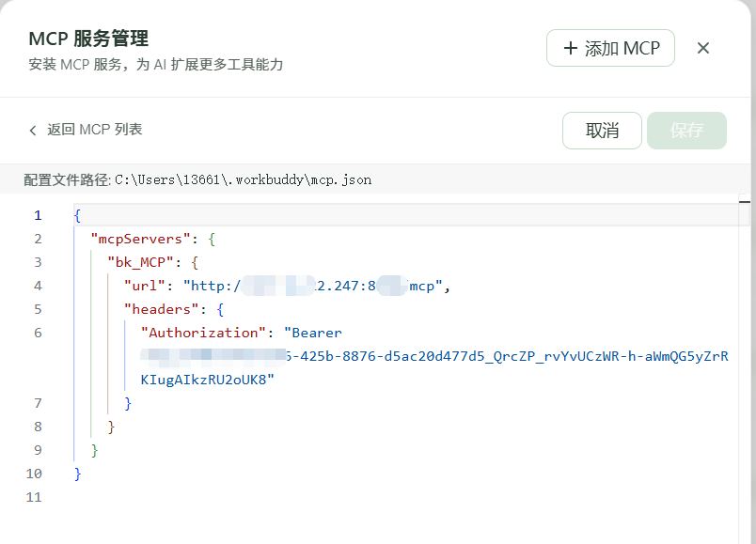The width and height of the screenshot is (756, 544).
Task: Click the subtitle 安装 MCP 服务 description
Action: point(156,65)
